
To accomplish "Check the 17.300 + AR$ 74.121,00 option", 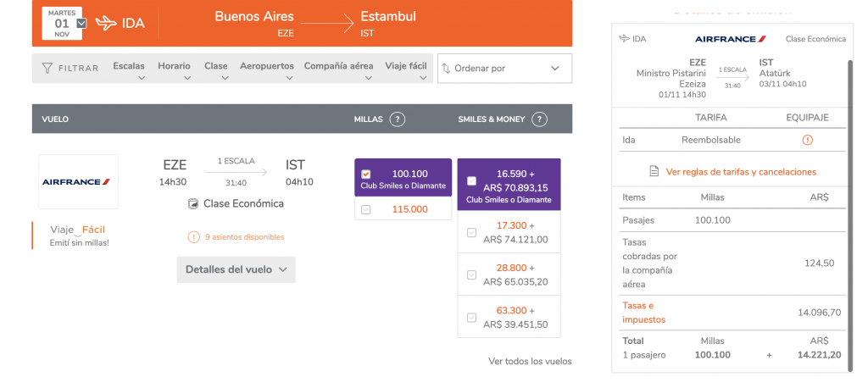I will [x=471, y=232].
